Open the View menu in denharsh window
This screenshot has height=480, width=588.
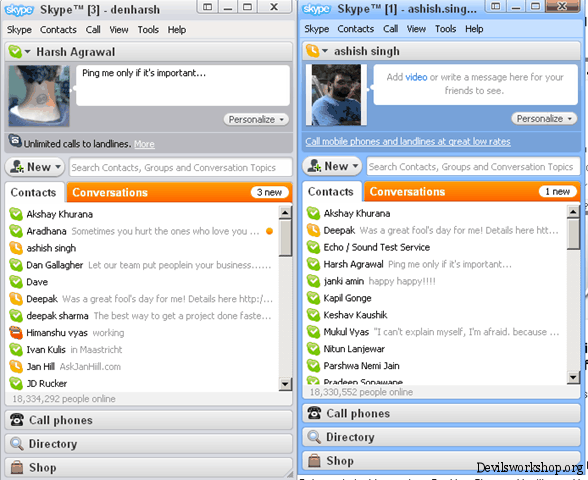click(x=119, y=30)
